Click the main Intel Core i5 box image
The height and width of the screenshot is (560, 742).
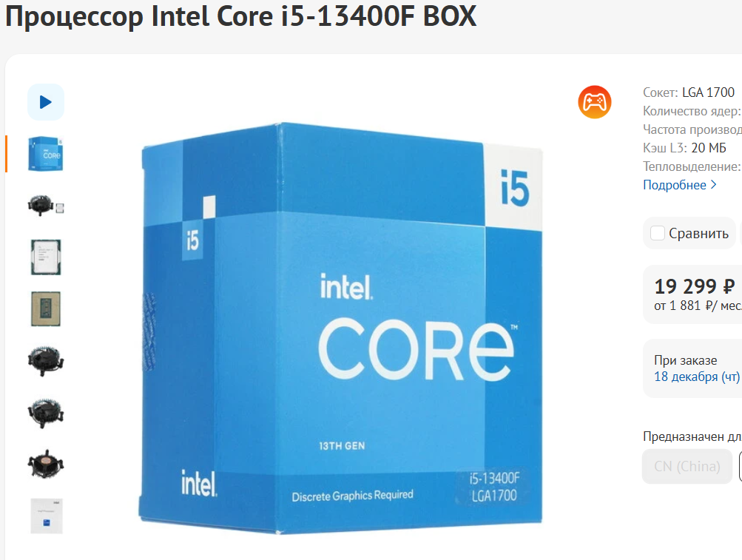[341, 328]
